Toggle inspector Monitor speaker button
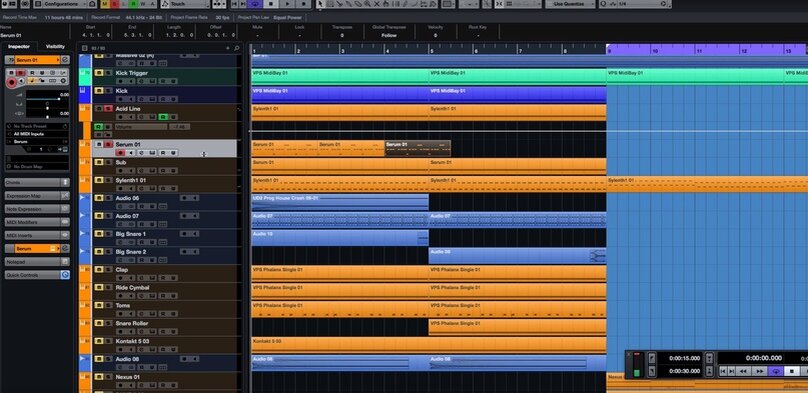The width and height of the screenshot is (808, 393). tap(22, 81)
